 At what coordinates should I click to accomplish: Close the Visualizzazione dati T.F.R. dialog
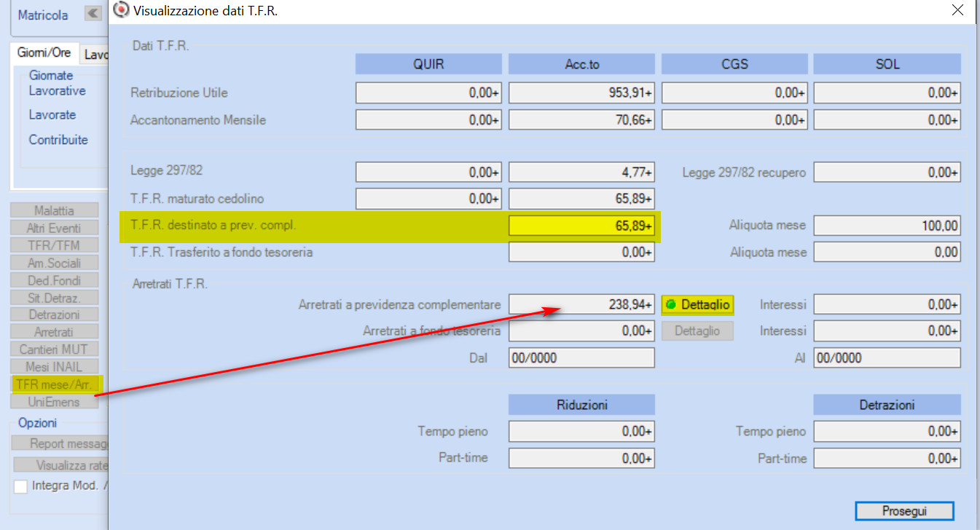pos(958,10)
